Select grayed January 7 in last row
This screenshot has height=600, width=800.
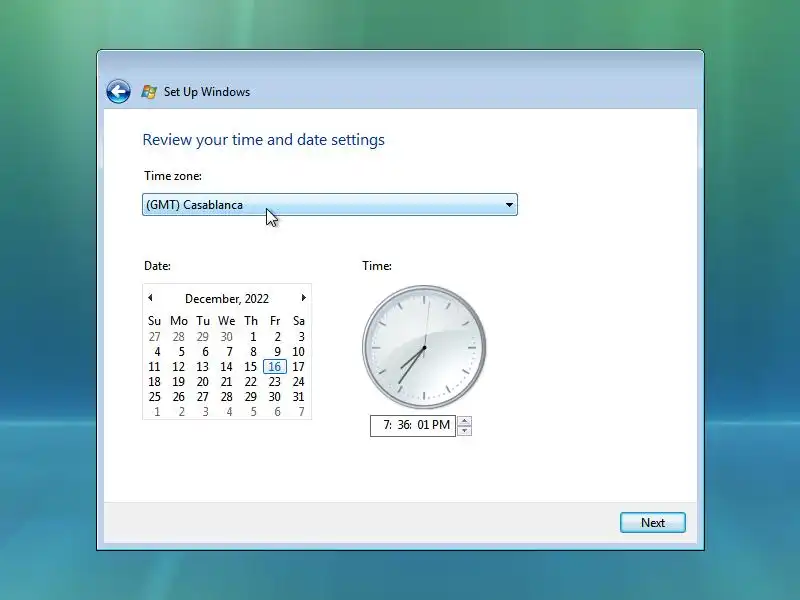tap(302, 412)
